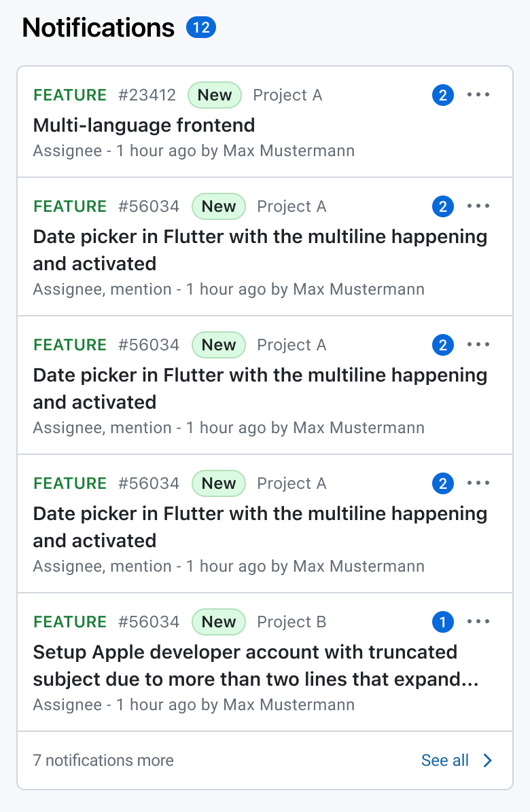Click the Project A label on the first notification

click(x=287, y=95)
